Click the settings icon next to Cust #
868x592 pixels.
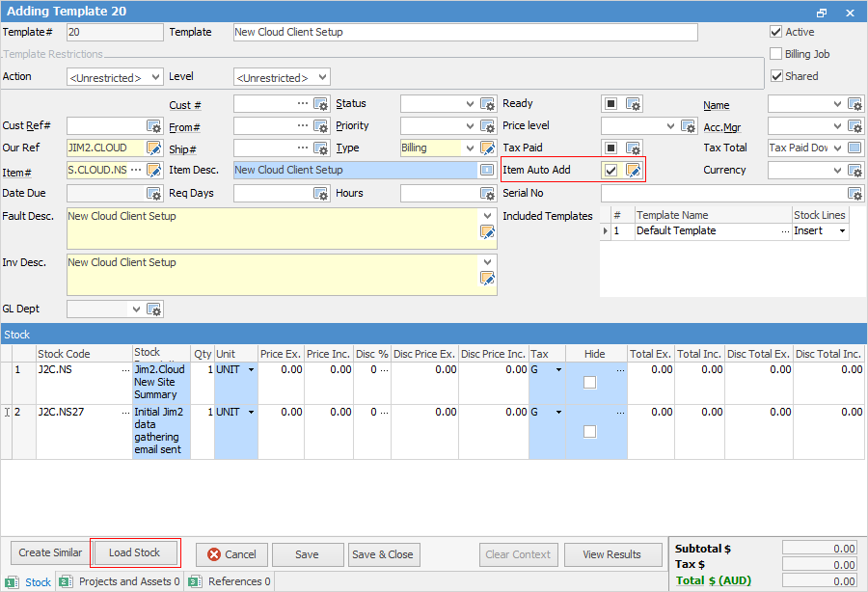(321, 104)
